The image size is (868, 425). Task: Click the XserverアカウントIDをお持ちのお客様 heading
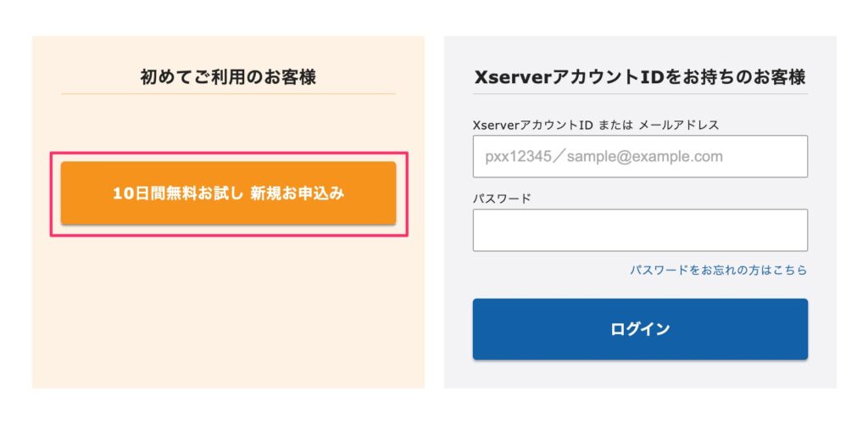tap(640, 77)
